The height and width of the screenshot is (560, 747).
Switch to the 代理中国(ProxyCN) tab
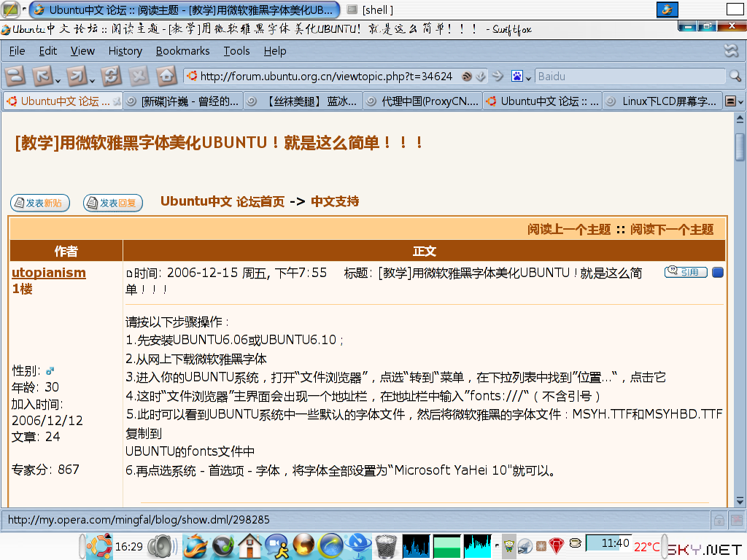423,101
